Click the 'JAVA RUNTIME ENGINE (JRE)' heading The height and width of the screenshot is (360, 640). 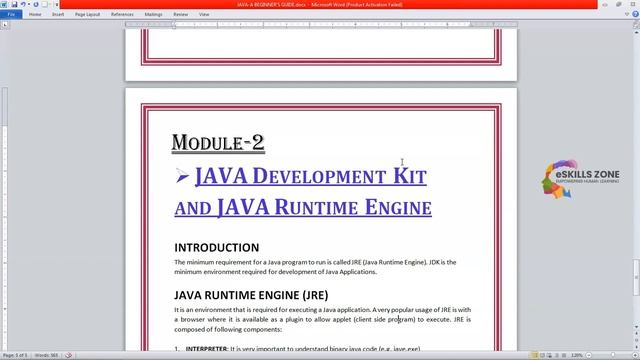coord(251,295)
